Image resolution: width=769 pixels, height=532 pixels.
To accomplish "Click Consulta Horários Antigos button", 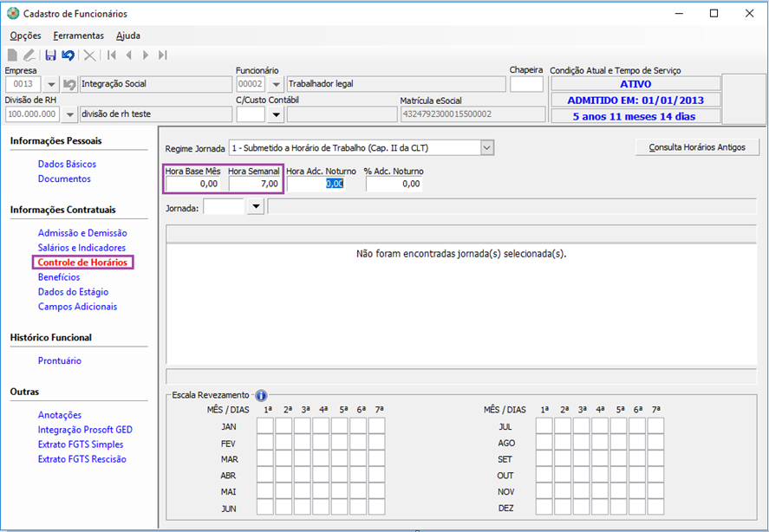I will click(697, 147).
